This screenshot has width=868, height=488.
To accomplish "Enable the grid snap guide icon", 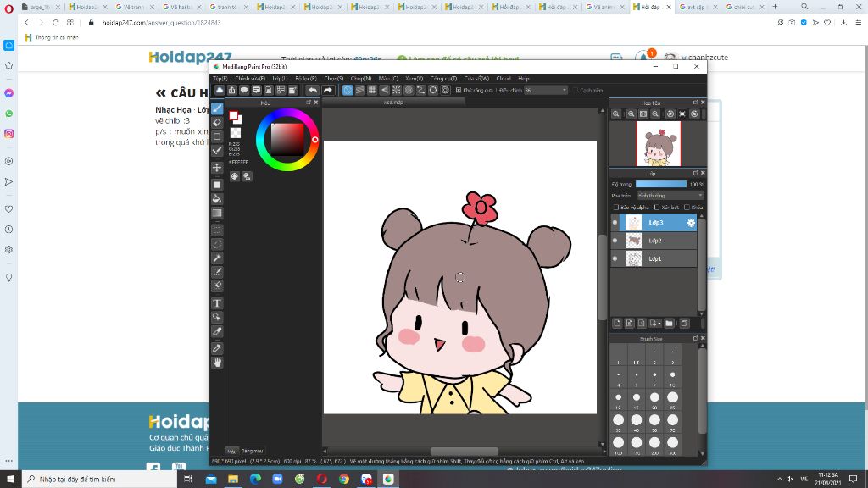I will 372,90.
